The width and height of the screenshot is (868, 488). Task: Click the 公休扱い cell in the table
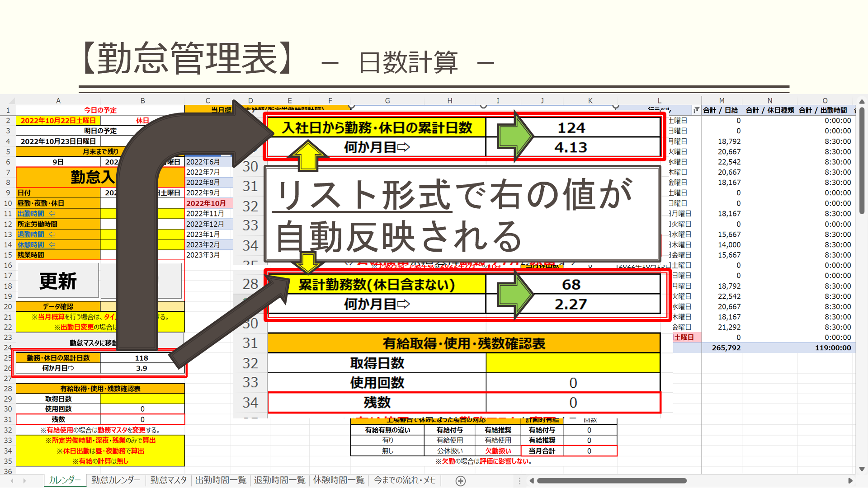(x=450, y=451)
